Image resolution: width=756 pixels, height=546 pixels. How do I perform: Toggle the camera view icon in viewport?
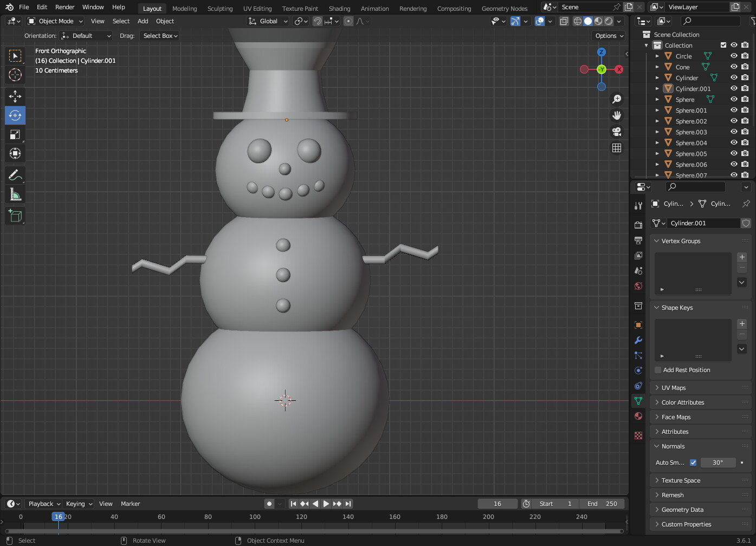(x=617, y=131)
